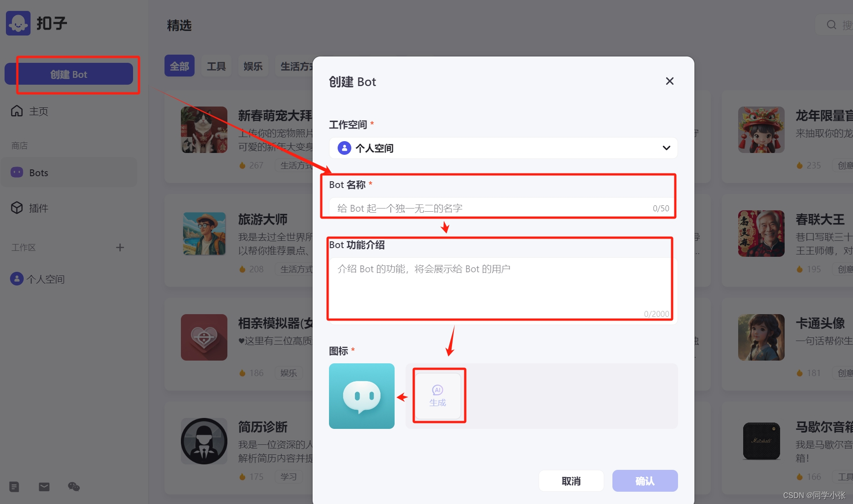This screenshot has height=504, width=853.
Task: Click the search magnifier icon
Action: [x=832, y=25]
